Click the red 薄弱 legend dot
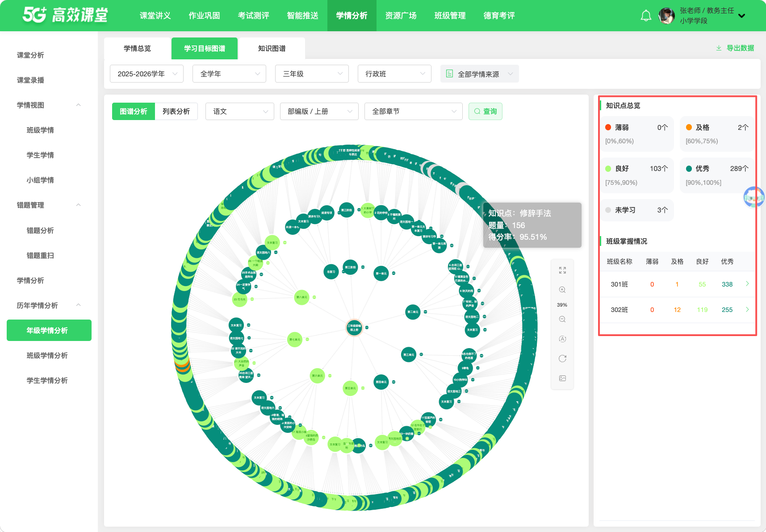Viewport: 766px width, 532px height. tap(608, 127)
